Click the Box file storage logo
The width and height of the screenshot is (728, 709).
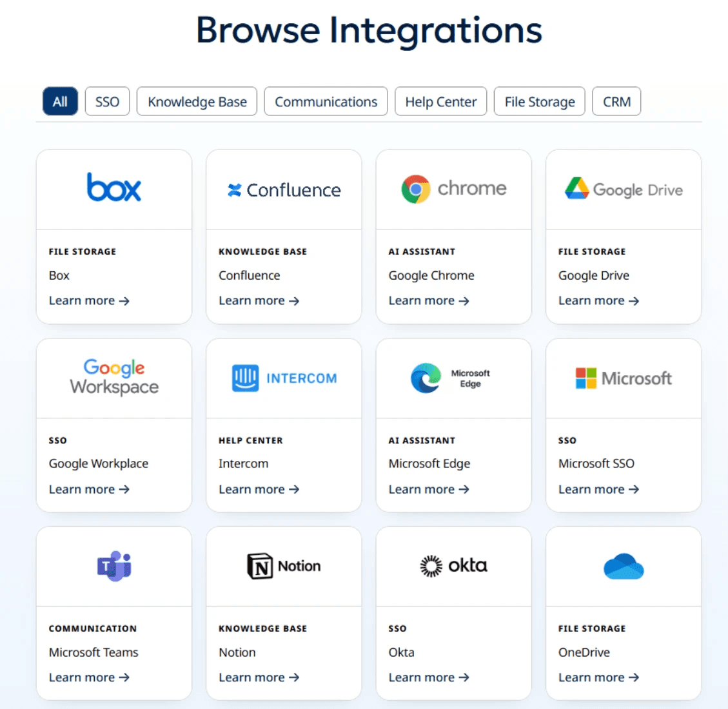pyautogui.click(x=113, y=188)
